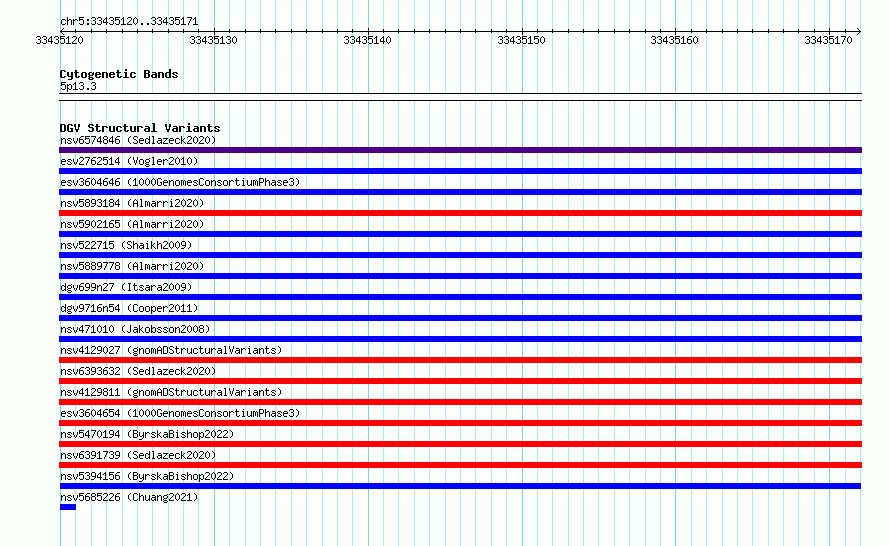Click the red esv3604654 variant bar
This screenshot has height=546, width=890.
click(x=460, y=423)
